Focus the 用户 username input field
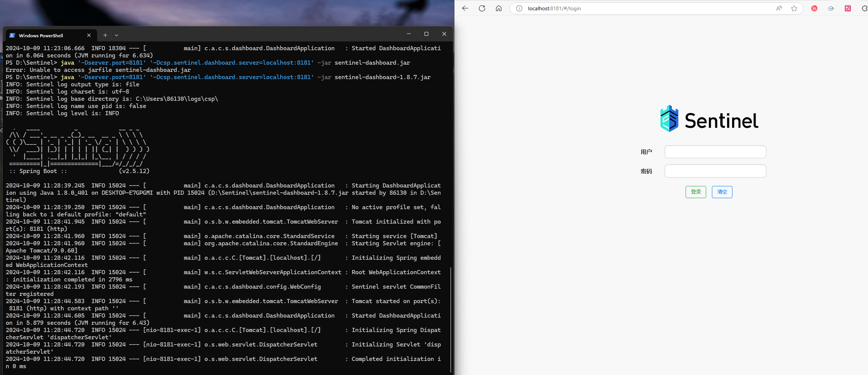Image resolution: width=868 pixels, height=375 pixels. tap(715, 152)
